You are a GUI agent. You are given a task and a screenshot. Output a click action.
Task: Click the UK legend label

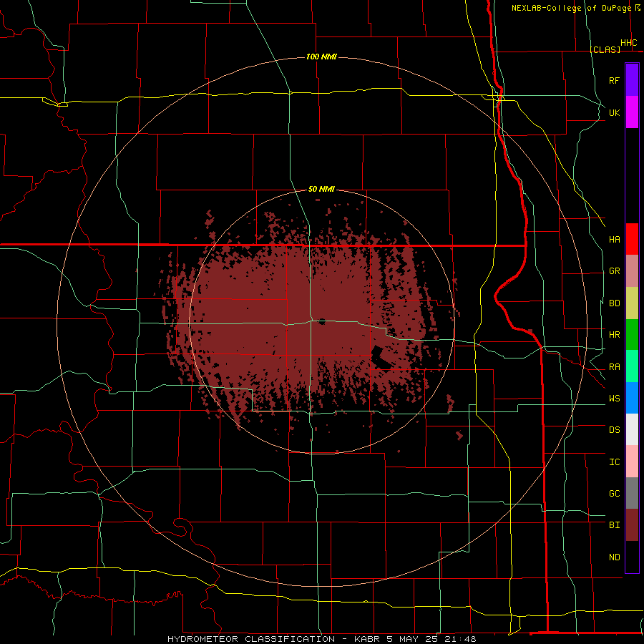pos(614,112)
